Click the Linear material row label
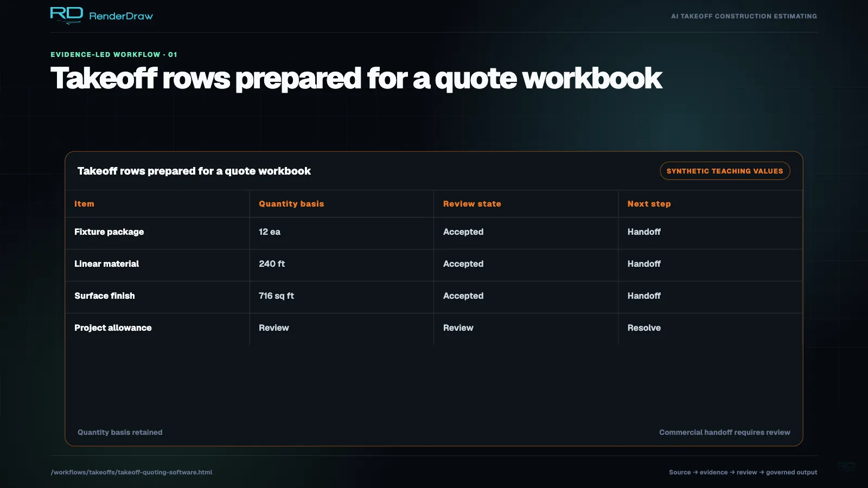 [106, 264]
